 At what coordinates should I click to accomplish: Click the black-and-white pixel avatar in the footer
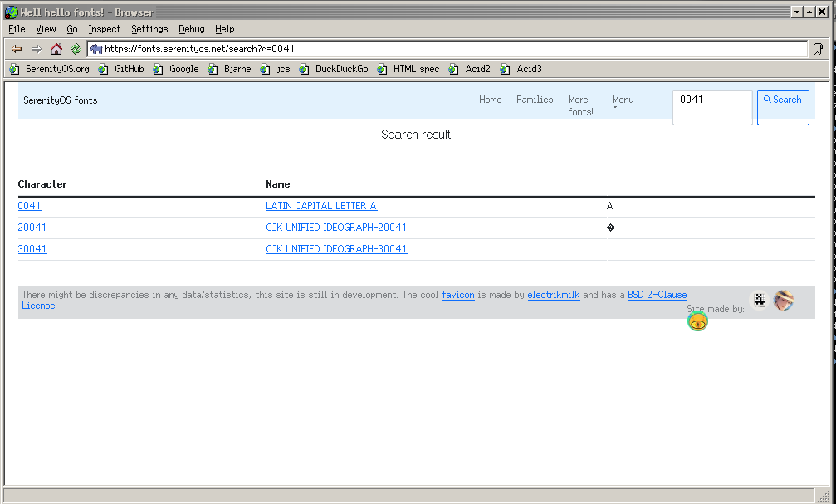[x=760, y=301]
